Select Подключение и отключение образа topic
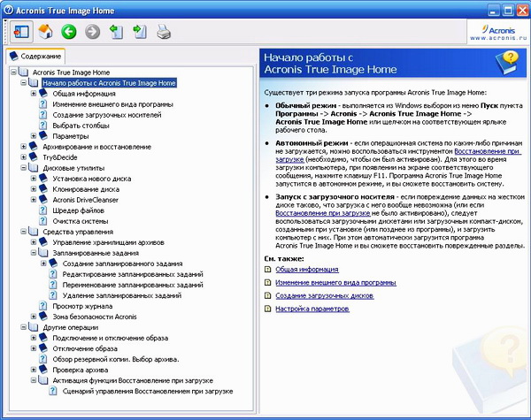This screenshot has width=531, height=420. coord(111,338)
